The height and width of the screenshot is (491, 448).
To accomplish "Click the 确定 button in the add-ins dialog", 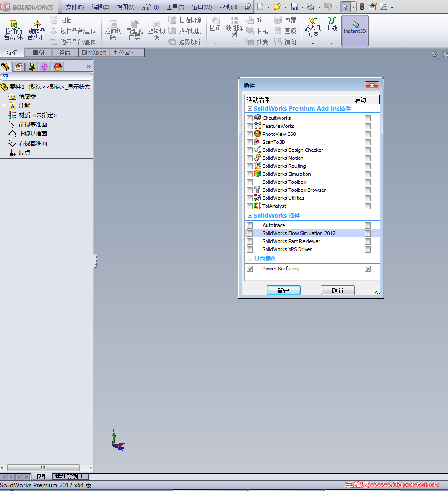I will tap(283, 290).
